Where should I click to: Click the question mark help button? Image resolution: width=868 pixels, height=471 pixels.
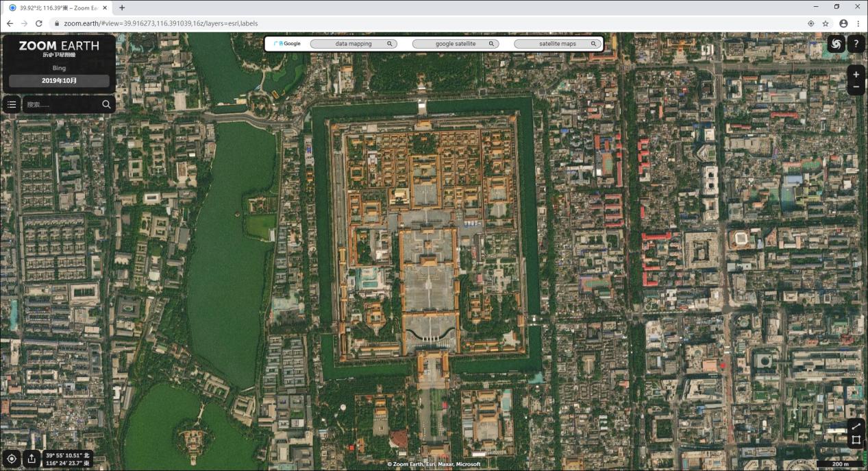856,44
